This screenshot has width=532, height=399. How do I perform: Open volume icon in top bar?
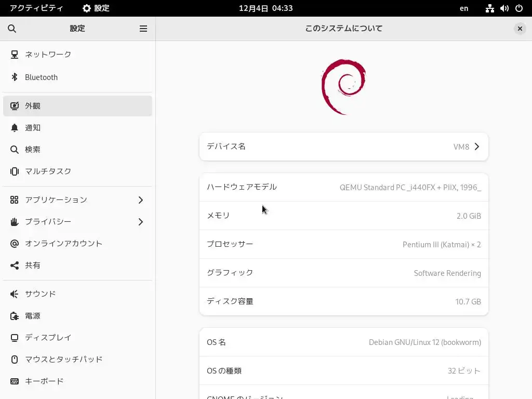click(504, 8)
